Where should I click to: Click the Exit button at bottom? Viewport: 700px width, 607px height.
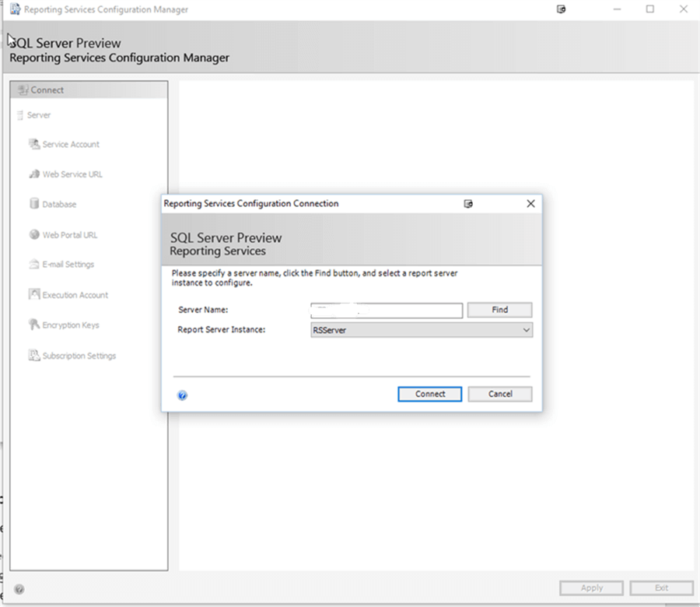(x=661, y=588)
